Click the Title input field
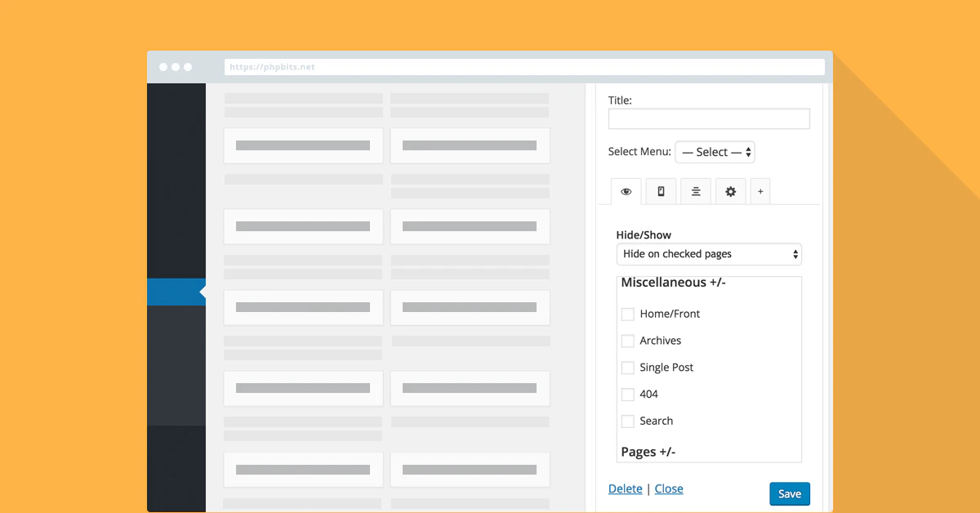This screenshot has width=980, height=513. (x=709, y=118)
